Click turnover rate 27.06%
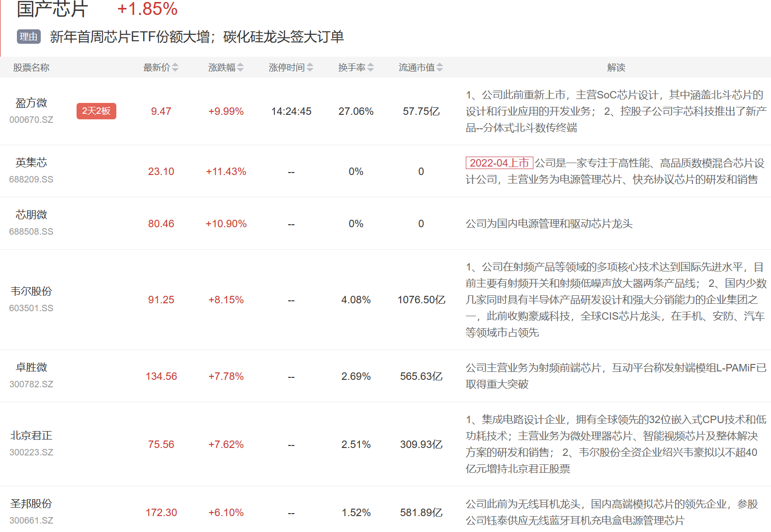This screenshot has width=771, height=532. pos(356,111)
